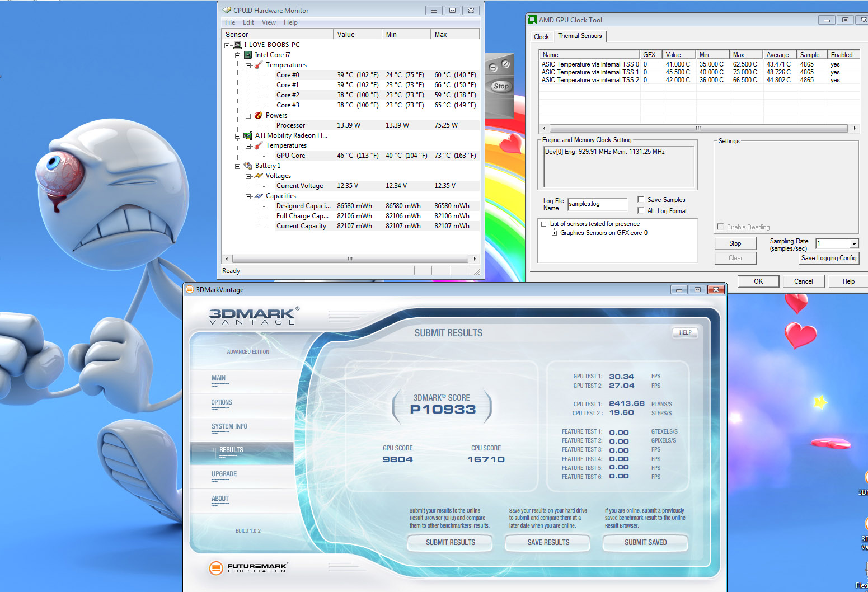This screenshot has height=592, width=868.
Task: Click Hardware Monitor horizontal scrollbar thumb
Action: 350,259
